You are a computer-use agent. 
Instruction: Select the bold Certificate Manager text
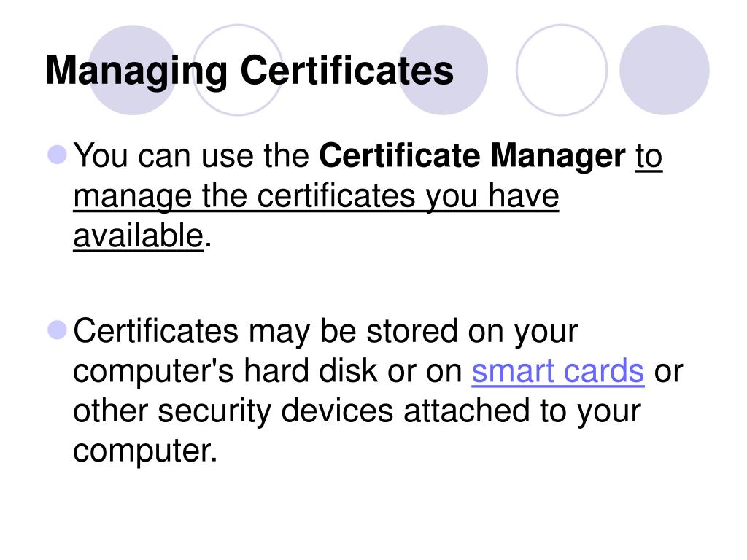point(472,155)
